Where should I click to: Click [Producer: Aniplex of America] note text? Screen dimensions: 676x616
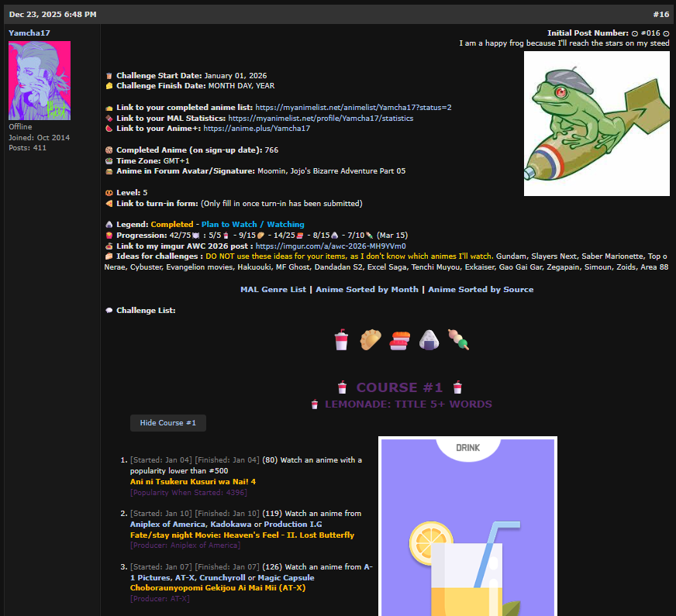[x=185, y=545]
